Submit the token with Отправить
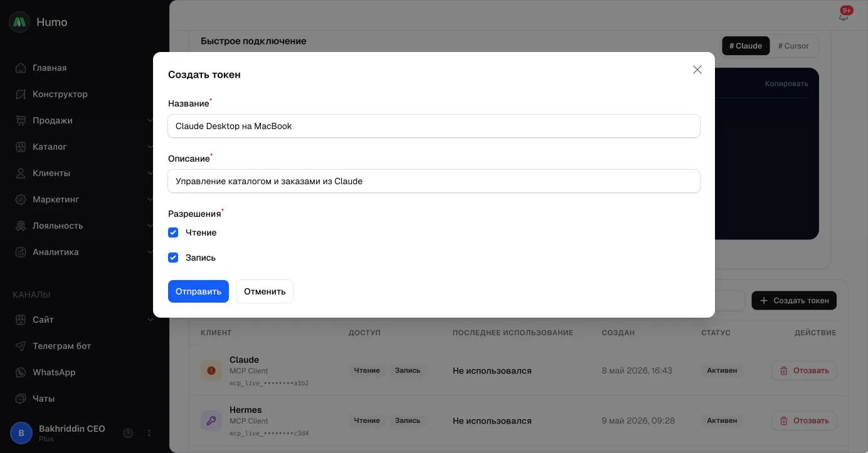Screen dimensions: 868x453 198,291
